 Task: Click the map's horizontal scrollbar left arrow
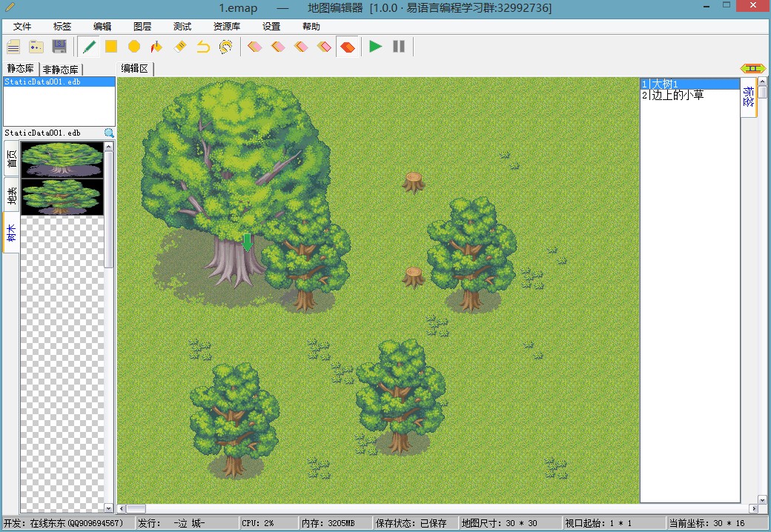pos(122,508)
